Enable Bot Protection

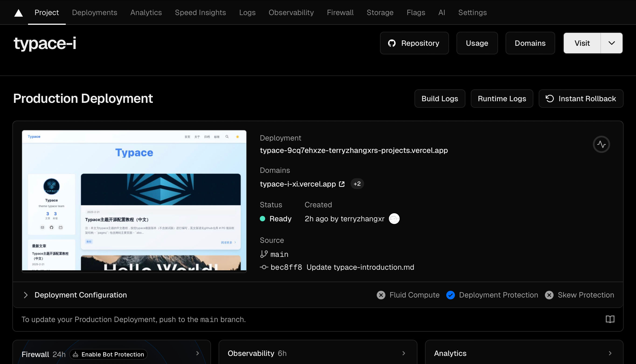pos(109,354)
